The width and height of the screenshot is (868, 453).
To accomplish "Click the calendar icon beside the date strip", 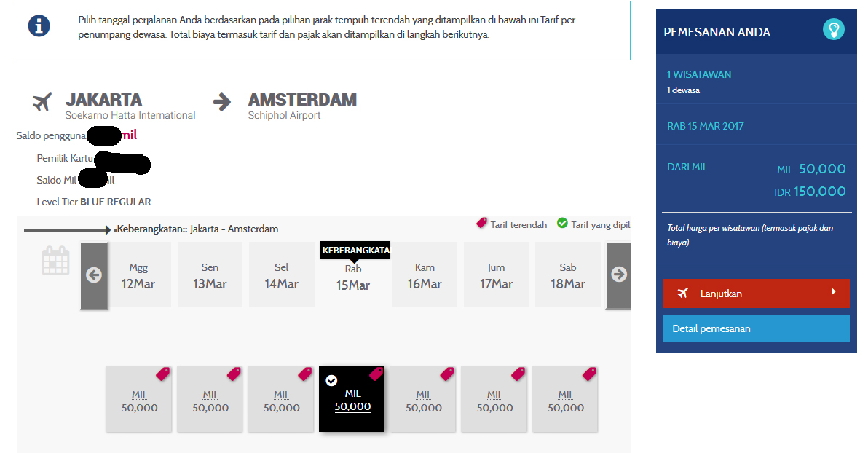I will [55, 261].
